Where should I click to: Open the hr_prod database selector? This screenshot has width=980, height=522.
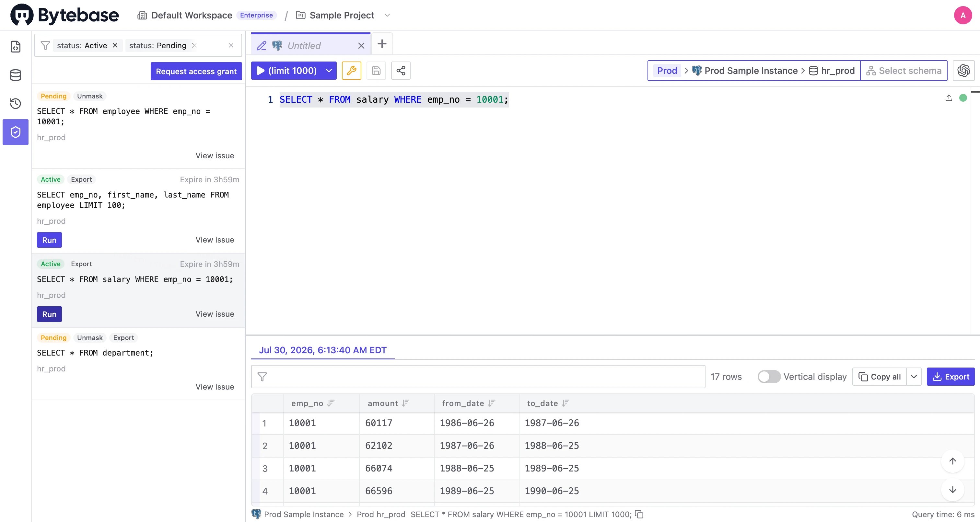(832, 71)
